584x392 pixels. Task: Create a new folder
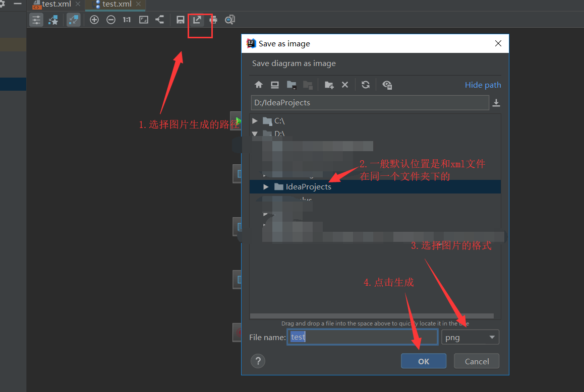pos(329,85)
